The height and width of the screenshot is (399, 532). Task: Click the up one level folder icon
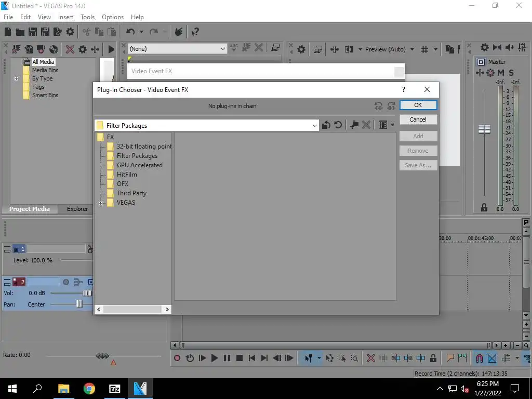(326, 125)
